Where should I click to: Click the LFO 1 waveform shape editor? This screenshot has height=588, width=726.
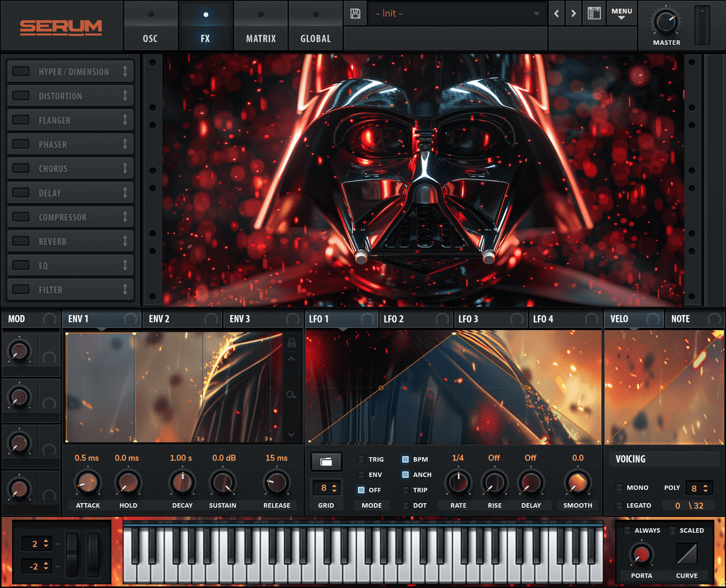454,387
